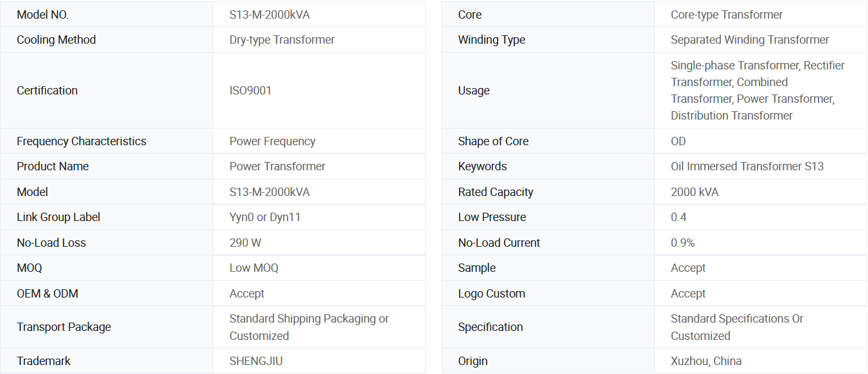Click the "Product Name" label

[x=53, y=166]
